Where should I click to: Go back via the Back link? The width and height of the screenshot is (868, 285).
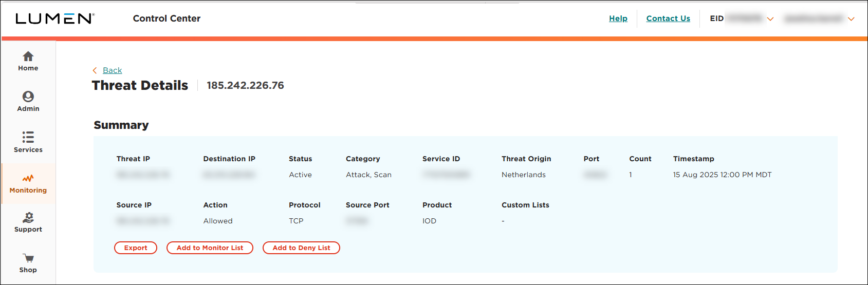point(113,70)
